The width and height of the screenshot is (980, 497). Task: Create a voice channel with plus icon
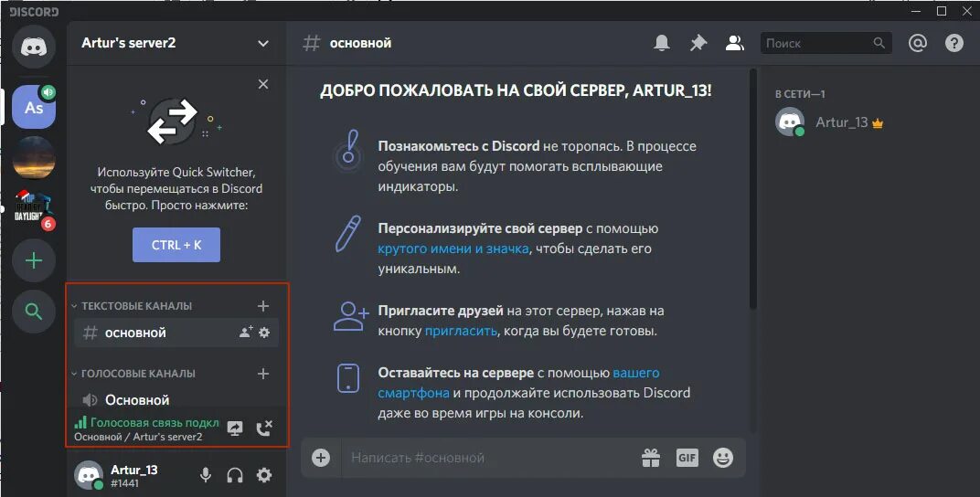coord(263,374)
